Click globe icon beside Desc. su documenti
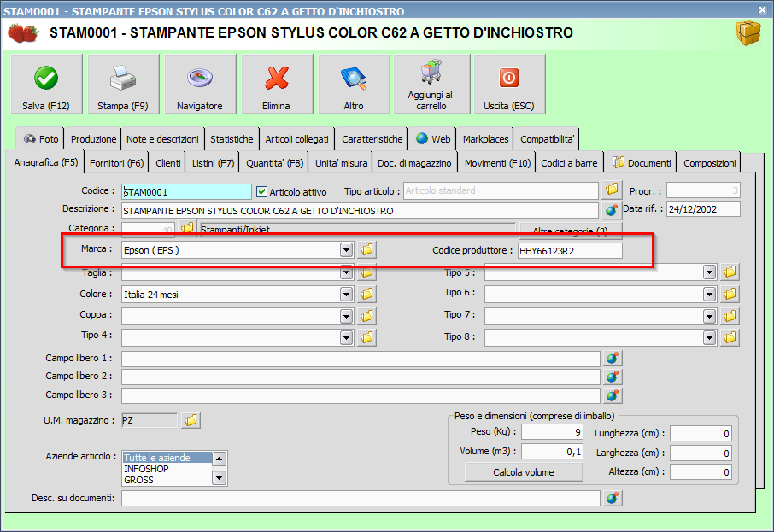This screenshot has width=774, height=532. [x=613, y=498]
